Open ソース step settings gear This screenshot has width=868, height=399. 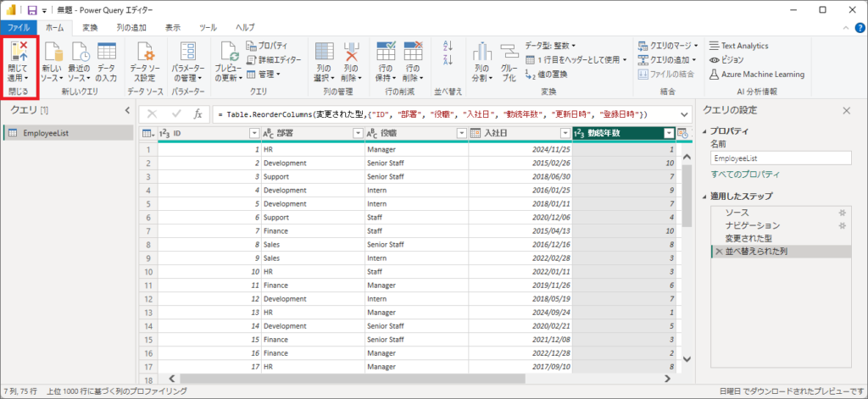(x=842, y=213)
